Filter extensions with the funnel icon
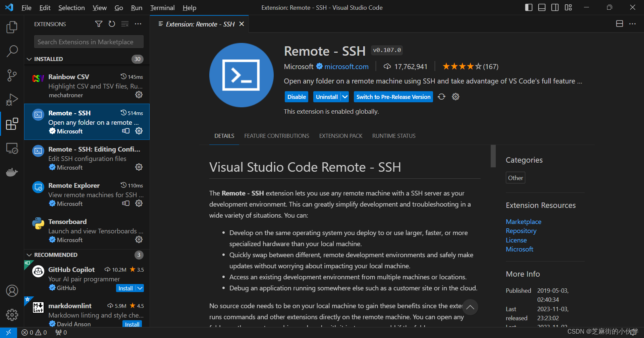 coord(99,24)
